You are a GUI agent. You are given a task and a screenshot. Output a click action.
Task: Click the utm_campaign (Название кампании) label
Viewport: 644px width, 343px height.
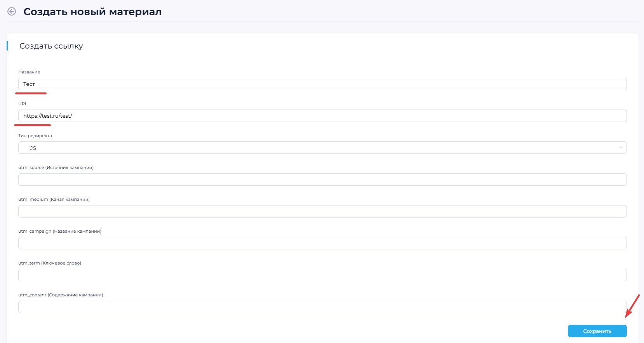60,231
